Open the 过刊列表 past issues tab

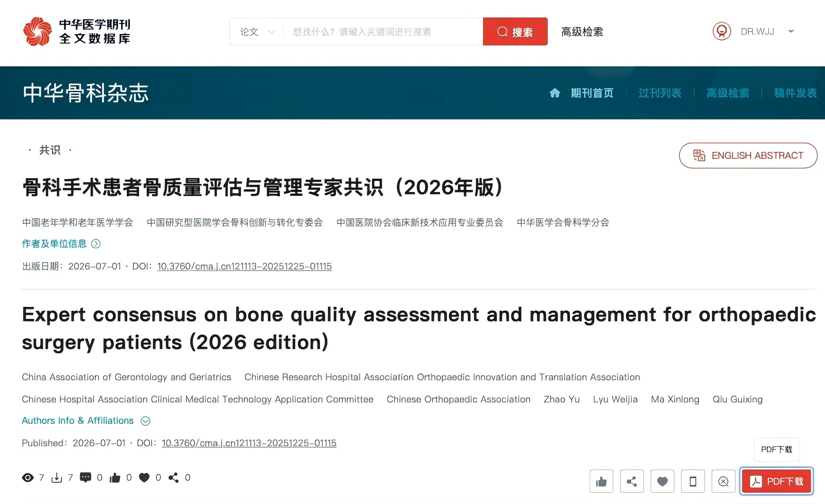(660, 93)
